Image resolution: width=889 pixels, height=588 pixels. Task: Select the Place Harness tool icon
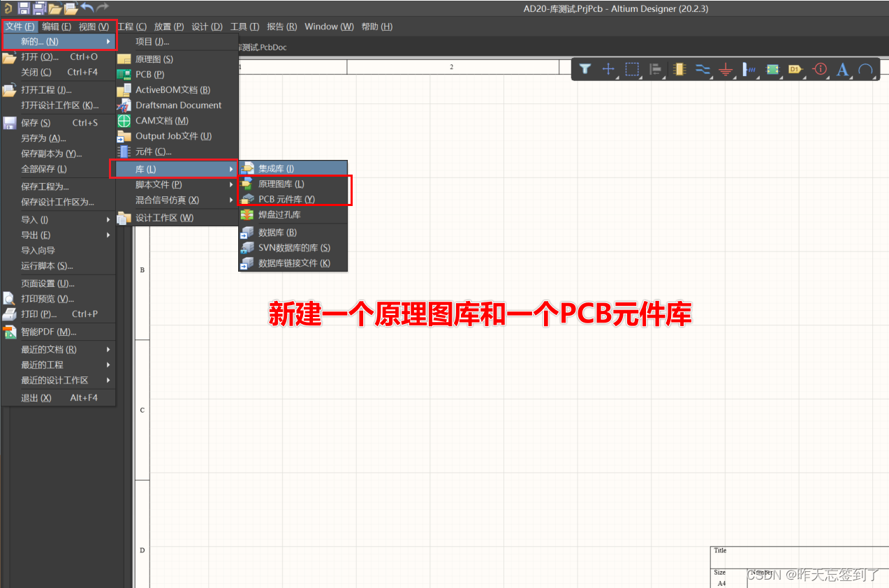[749, 69]
